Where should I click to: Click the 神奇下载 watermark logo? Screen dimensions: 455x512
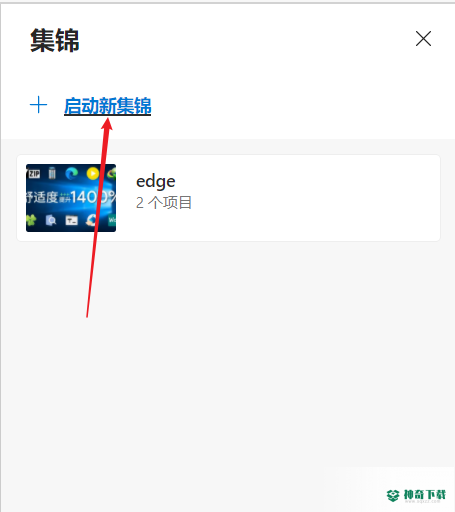tap(416, 495)
